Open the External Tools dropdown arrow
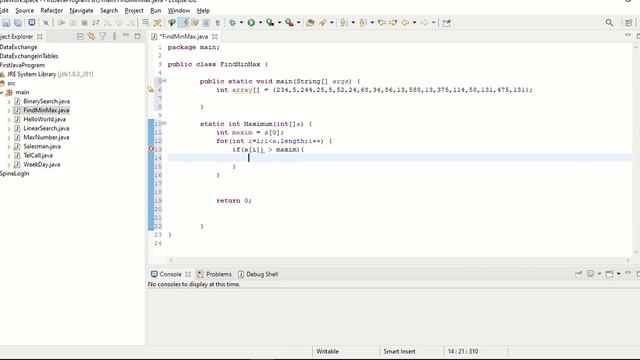 [x=298, y=23]
